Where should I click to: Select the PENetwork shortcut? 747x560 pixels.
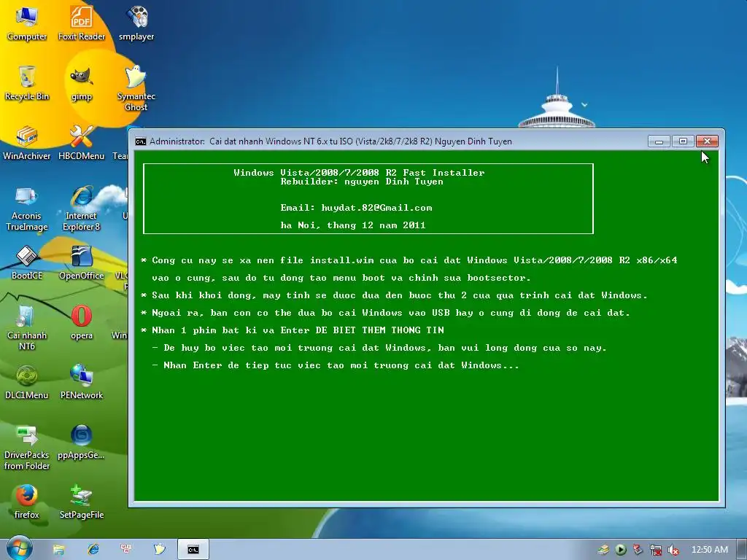82,382
